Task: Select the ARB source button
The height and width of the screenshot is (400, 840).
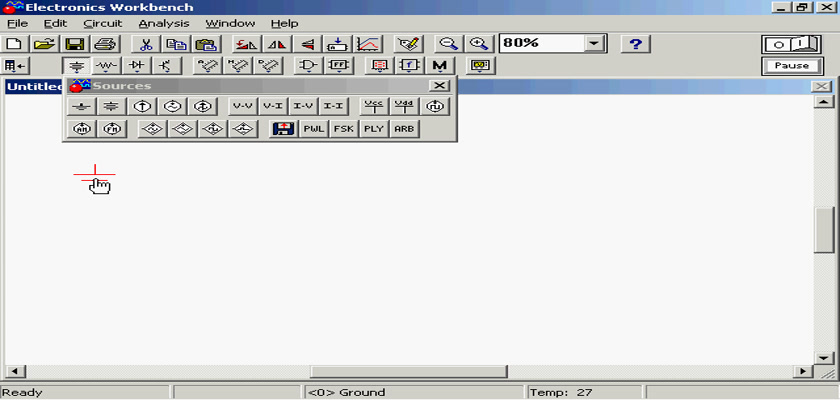Action: point(404,129)
